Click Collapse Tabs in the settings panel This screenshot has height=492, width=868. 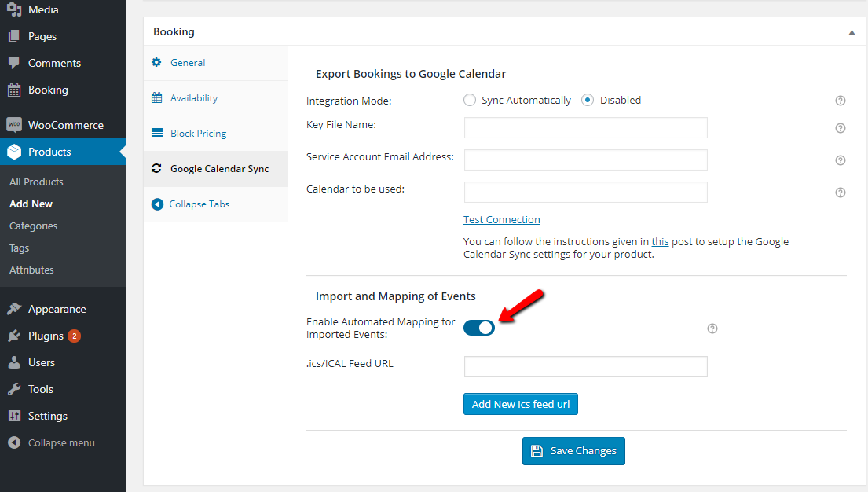tap(199, 204)
